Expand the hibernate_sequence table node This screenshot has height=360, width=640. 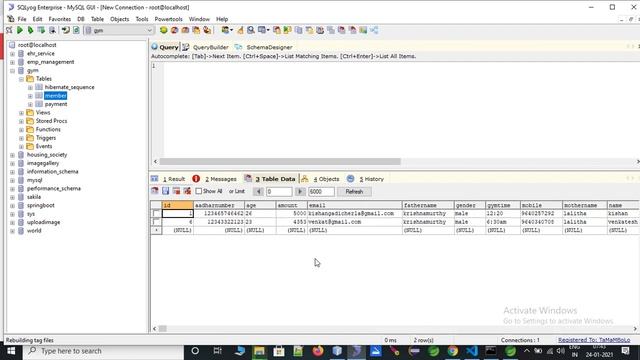[30, 87]
